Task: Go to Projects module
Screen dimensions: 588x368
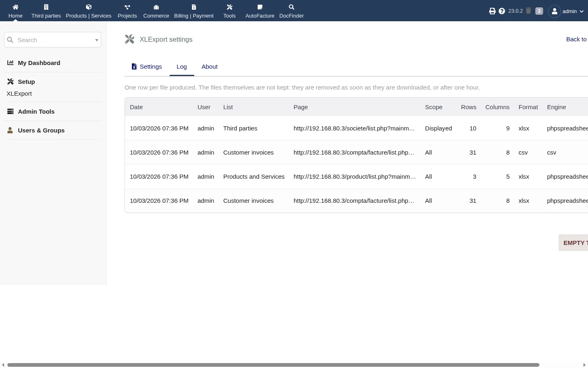Action: point(127,11)
